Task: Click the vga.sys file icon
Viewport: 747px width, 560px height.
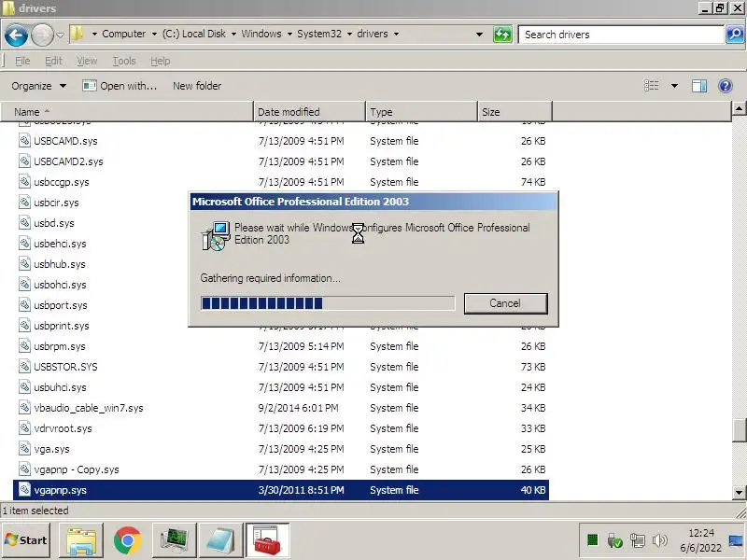Action: click(x=25, y=449)
